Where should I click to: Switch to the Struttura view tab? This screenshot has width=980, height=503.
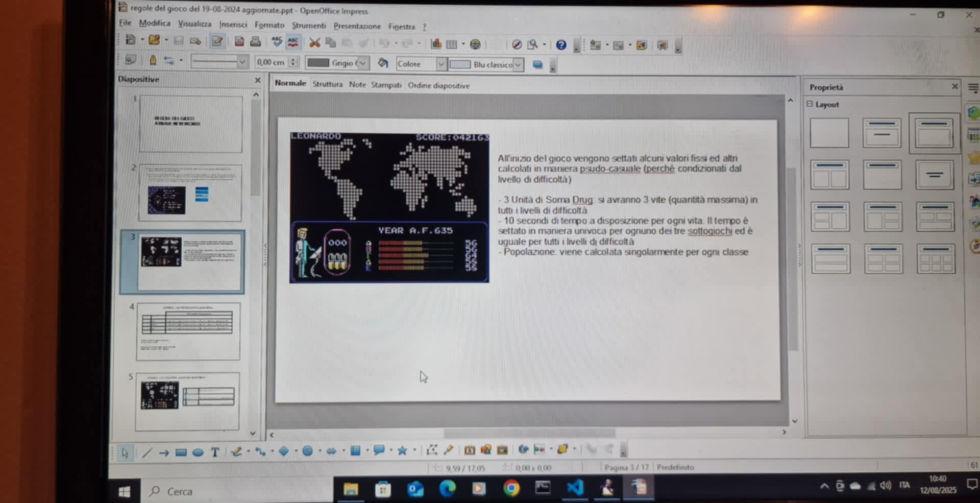(327, 84)
